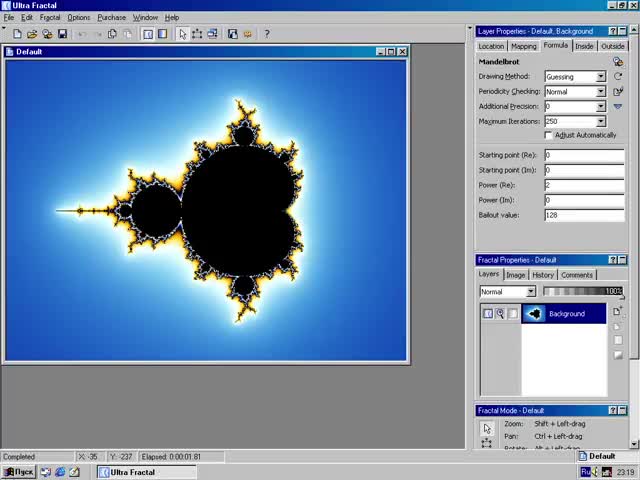640x480 pixels.
Task: Click the formula browse icon beside Mandelbrot
Action: tap(618, 61)
